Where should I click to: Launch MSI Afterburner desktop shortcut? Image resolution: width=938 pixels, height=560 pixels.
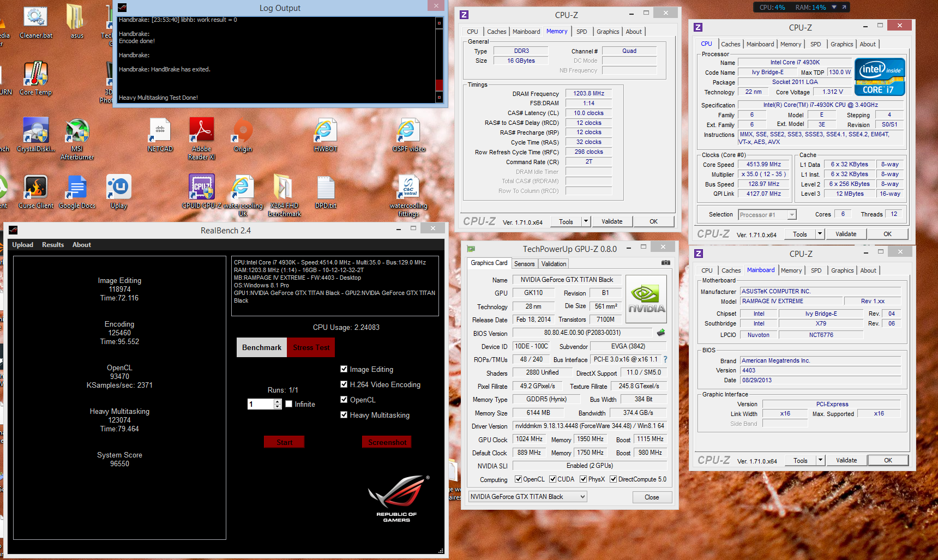(x=77, y=139)
